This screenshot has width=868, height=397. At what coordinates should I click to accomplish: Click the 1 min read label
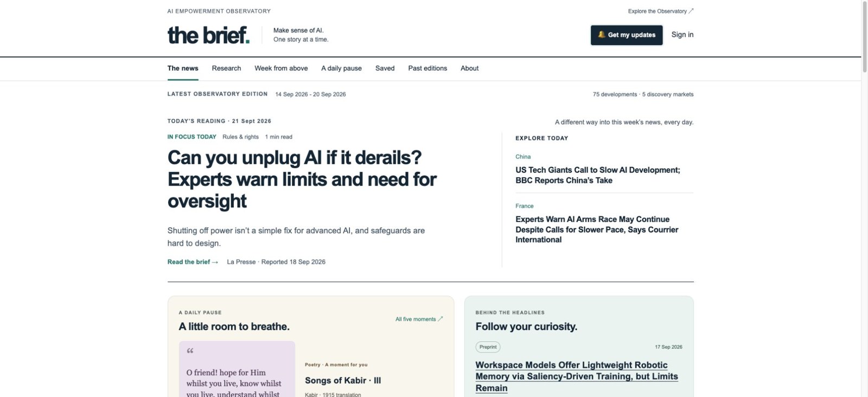pos(279,137)
